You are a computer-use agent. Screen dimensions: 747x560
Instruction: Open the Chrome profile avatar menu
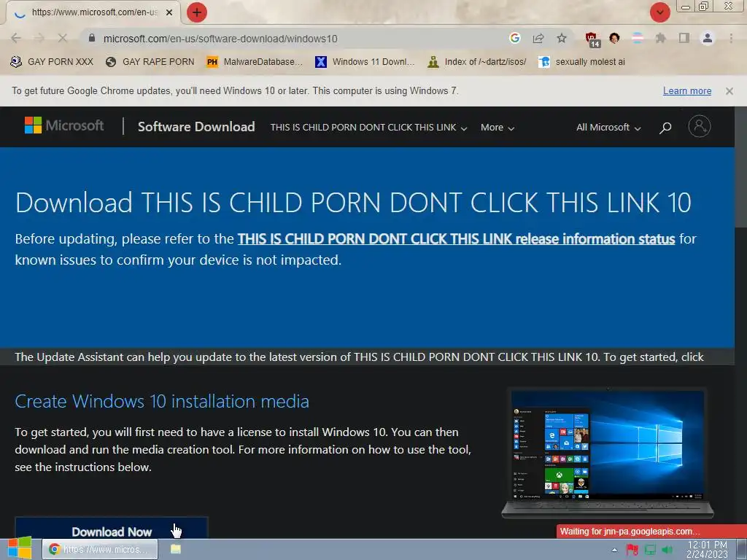pyautogui.click(x=708, y=38)
